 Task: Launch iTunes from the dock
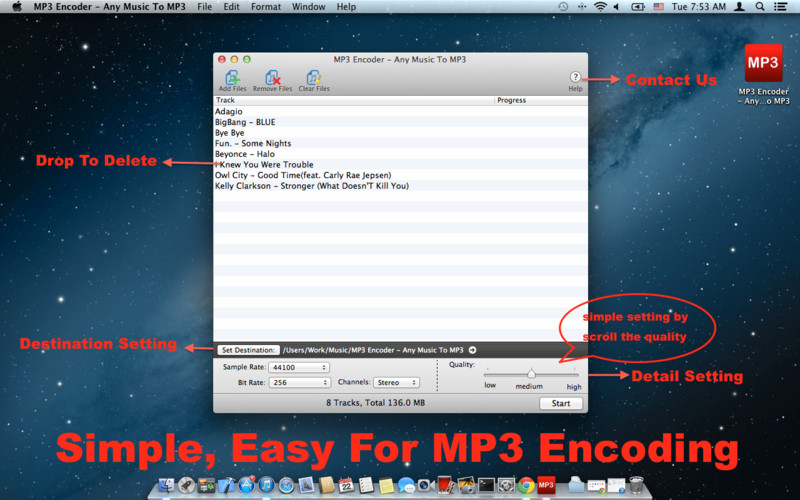(266, 485)
